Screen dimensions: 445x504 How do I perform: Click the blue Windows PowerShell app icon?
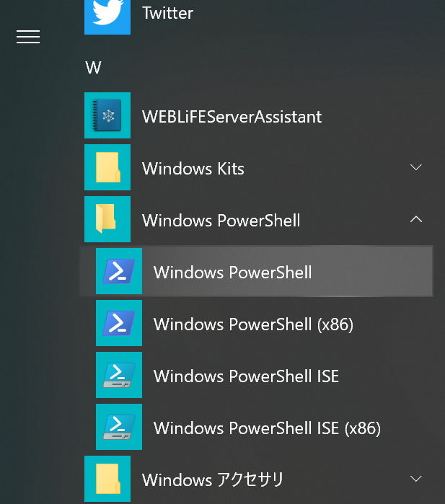tap(119, 272)
